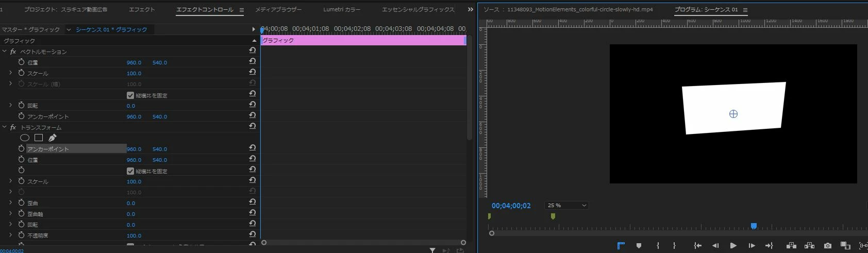868x253 pixels.
Task: Switch to the エッセンシャルグラフィックス tab
Action: (x=418, y=9)
